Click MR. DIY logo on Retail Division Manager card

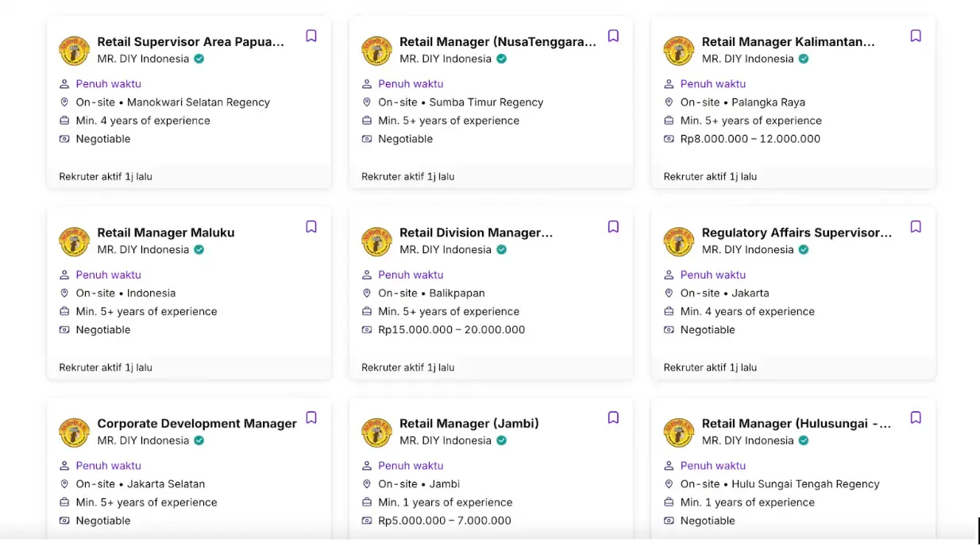click(376, 241)
